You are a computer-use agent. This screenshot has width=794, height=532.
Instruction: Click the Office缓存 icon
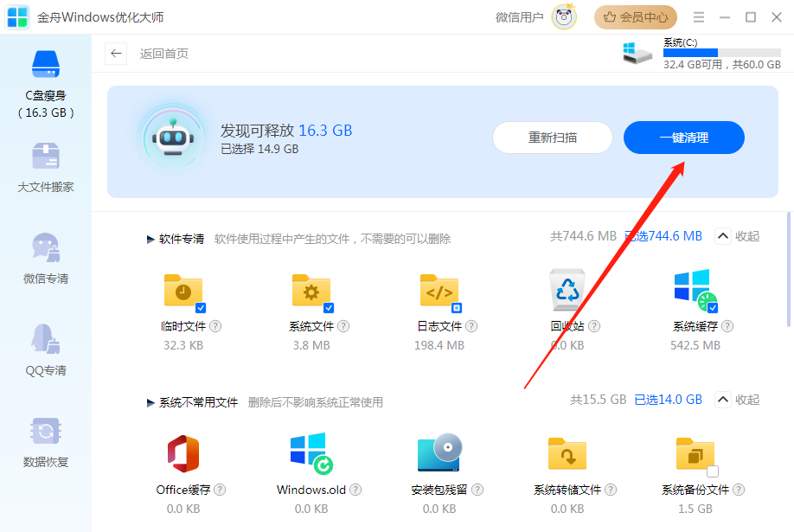point(183,453)
